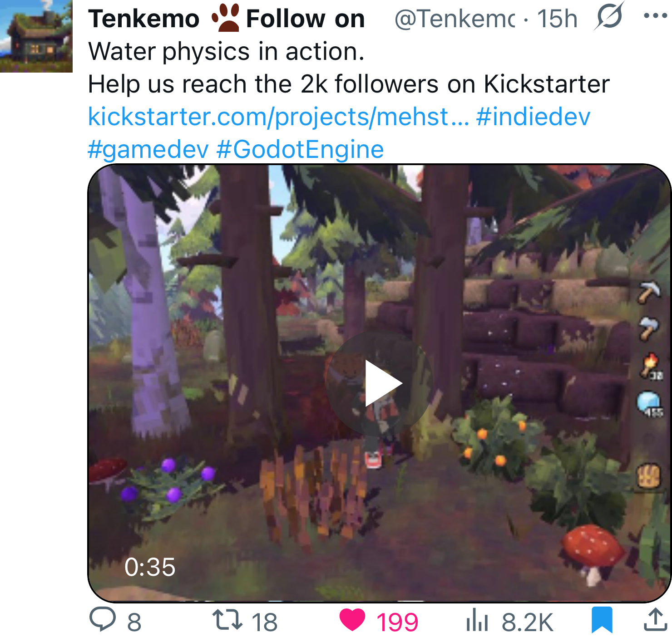Screen dimensions: 672x637
Task: Toggle the blue bookmark icon
Action: (602, 620)
